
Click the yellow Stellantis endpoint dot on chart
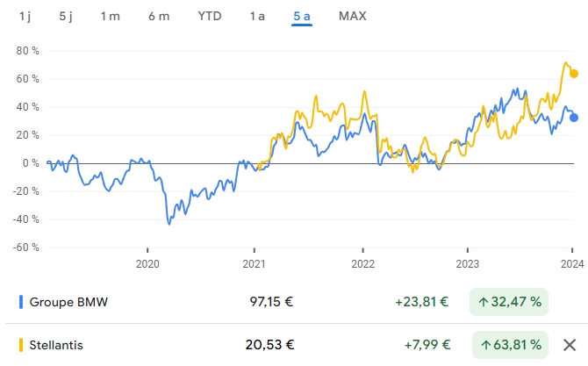[574, 74]
